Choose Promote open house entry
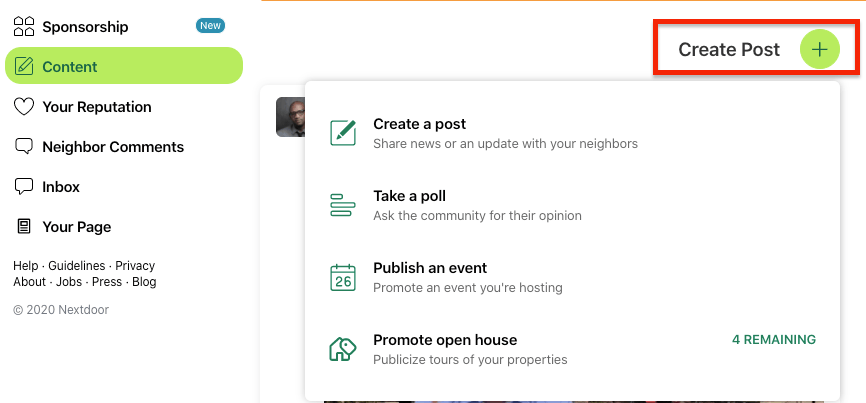 point(572,349)
